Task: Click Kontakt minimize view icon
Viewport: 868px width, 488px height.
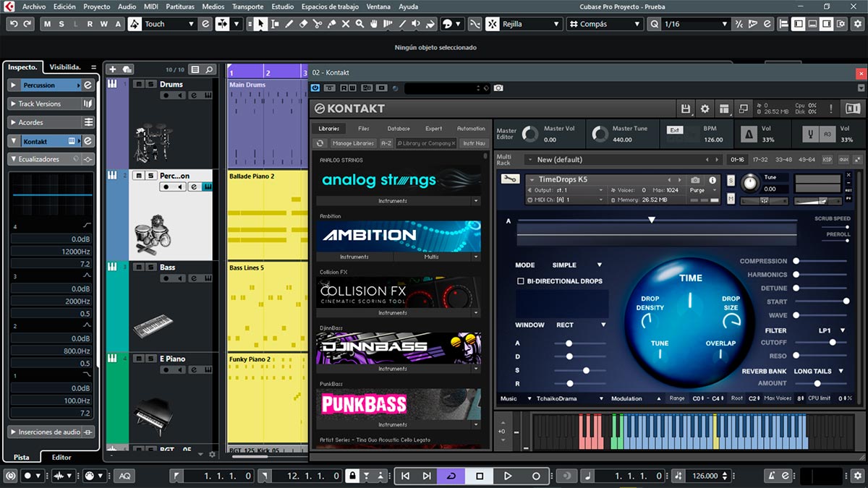Action: pos(744,108)
